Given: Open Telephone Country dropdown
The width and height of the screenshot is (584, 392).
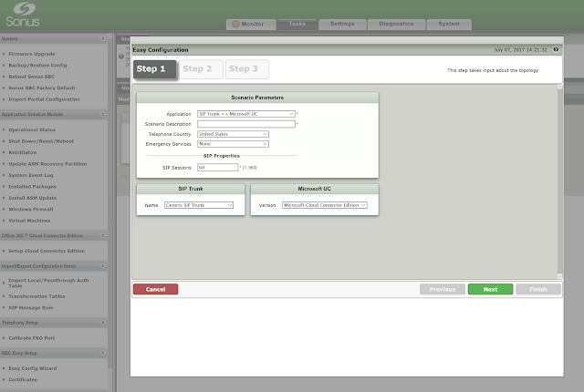Looking at the screenshot, I should [x=234, y=134].
